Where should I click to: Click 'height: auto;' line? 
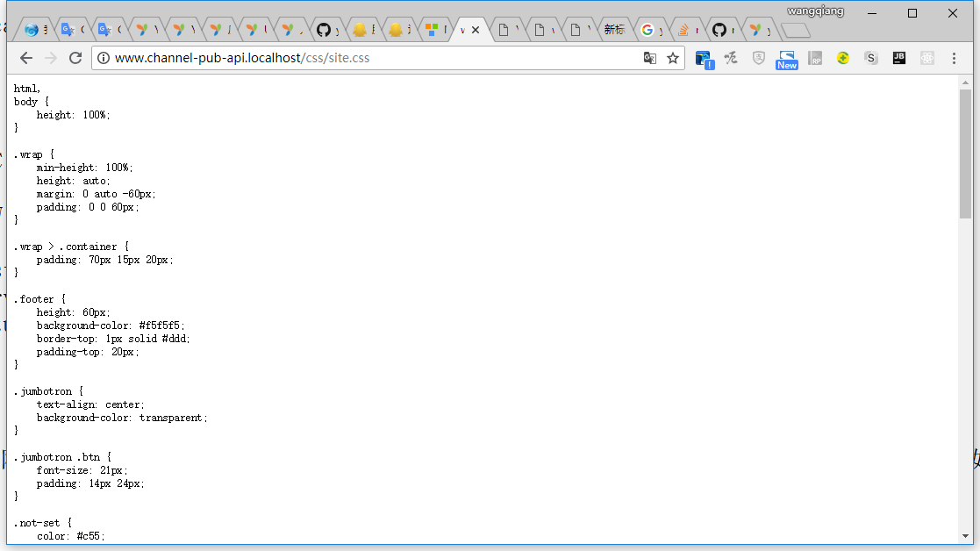point(73,181)
